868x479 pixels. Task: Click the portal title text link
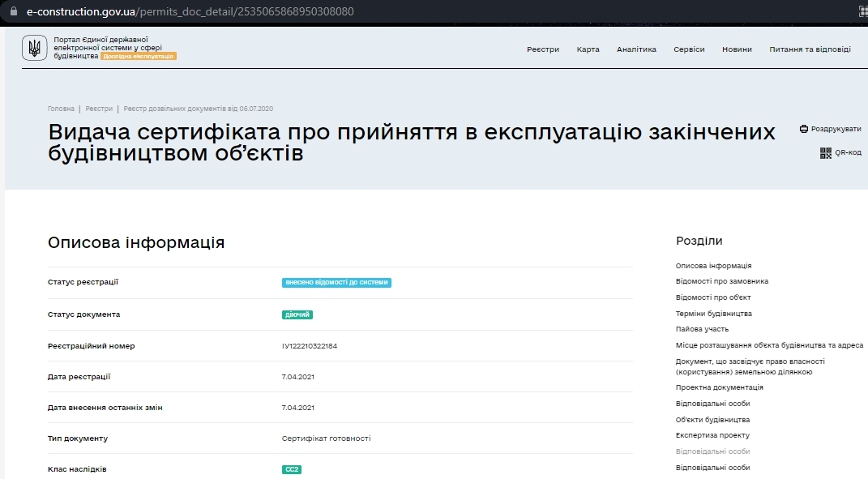pyautogui.click(x=108, y=48)
